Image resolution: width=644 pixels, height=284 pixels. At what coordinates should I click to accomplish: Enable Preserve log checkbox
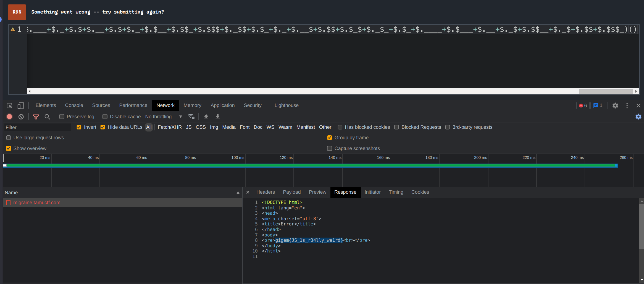pyautogui.click(x=62, y=117)
